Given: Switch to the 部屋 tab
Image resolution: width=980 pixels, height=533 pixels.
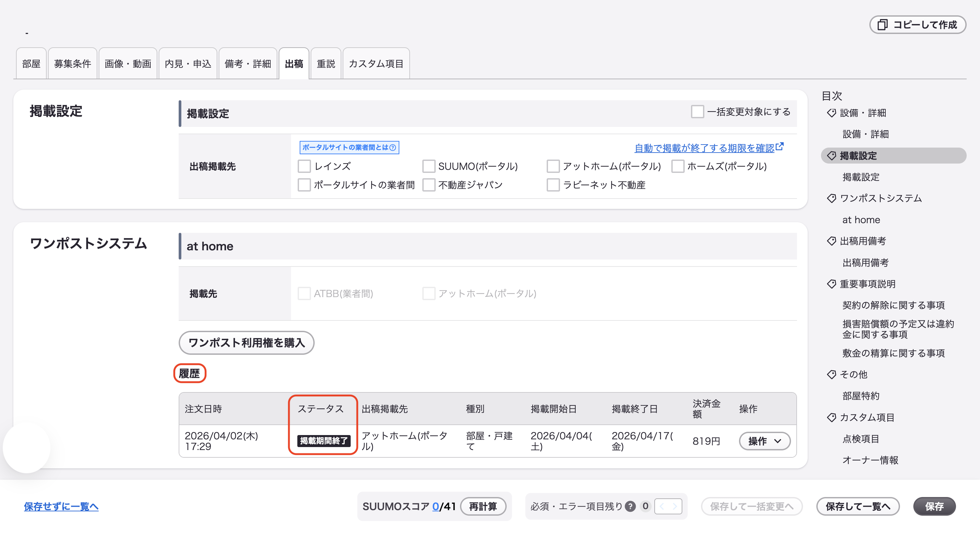Looking at the screenshot, I should (x=31, y=64).
